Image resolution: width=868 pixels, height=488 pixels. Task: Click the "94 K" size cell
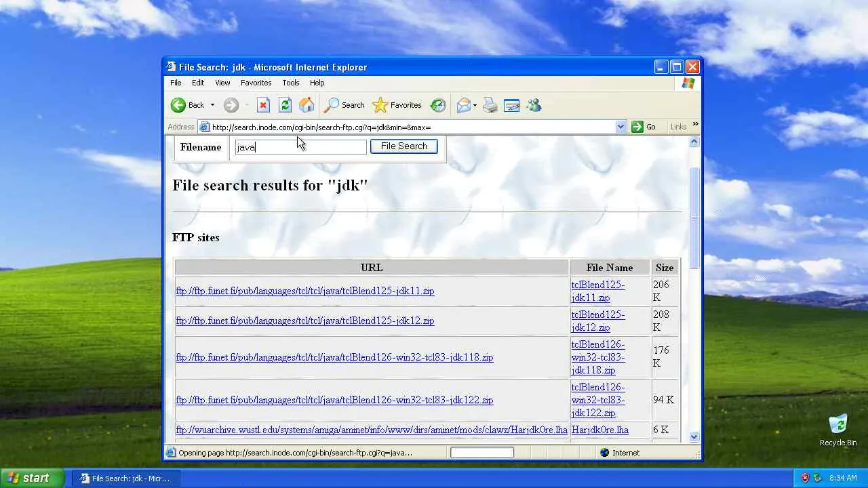(665, 400)
